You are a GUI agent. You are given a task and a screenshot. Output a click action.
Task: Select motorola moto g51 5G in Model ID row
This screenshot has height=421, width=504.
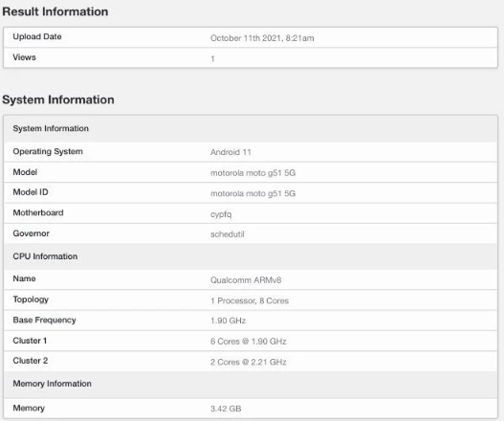pos(253,193)
